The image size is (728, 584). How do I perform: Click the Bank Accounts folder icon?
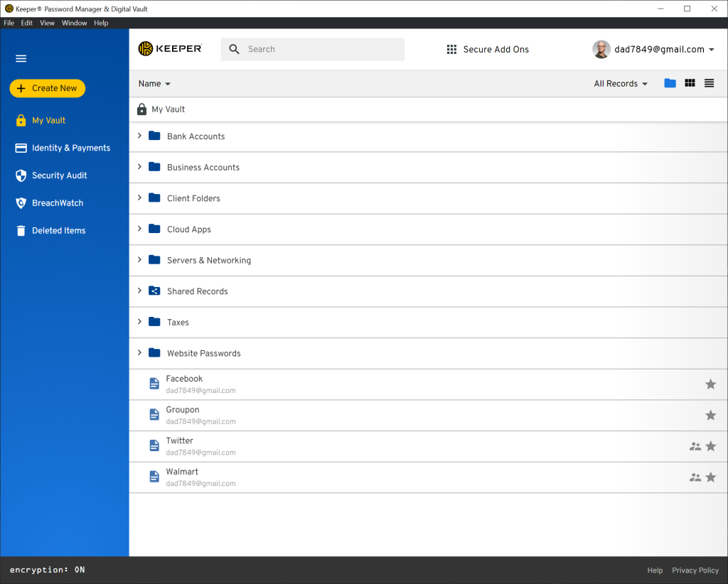154,136
